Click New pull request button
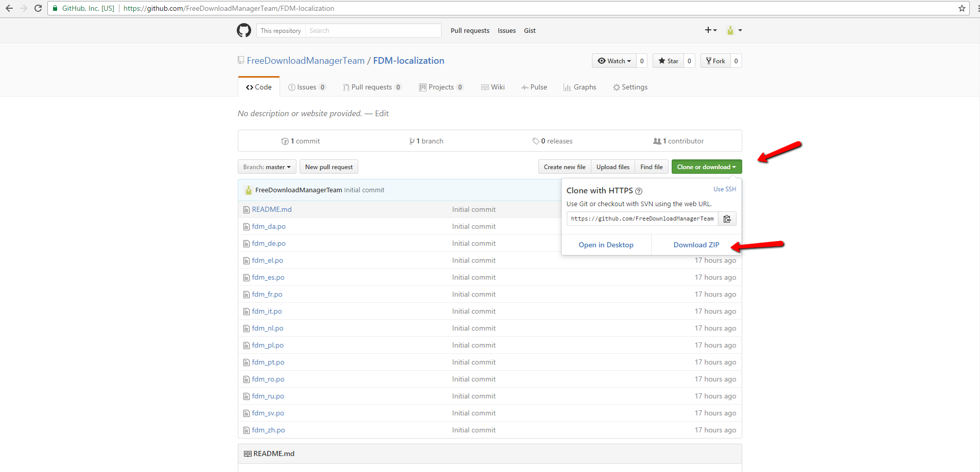The width and height of the screenshot is (980, 472). click(329, 167)
